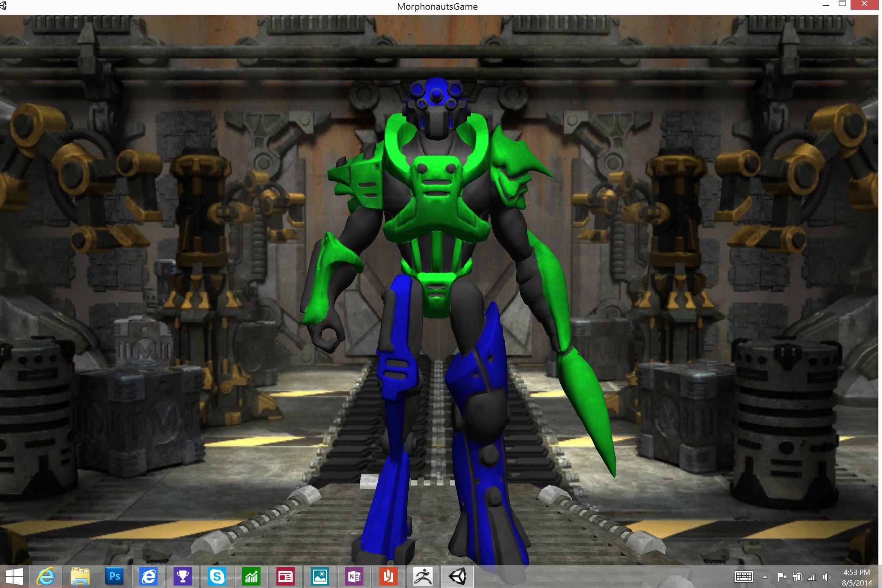Open network signal icon in tray
The image size is (882, 588).
coord(811,577)
